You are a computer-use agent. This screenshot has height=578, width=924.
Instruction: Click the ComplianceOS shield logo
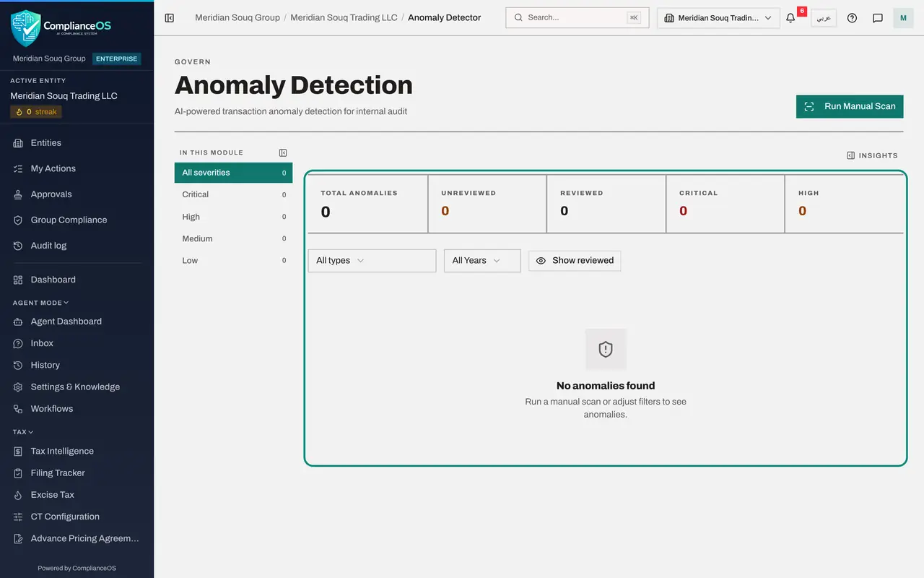[x=25, y=28]
